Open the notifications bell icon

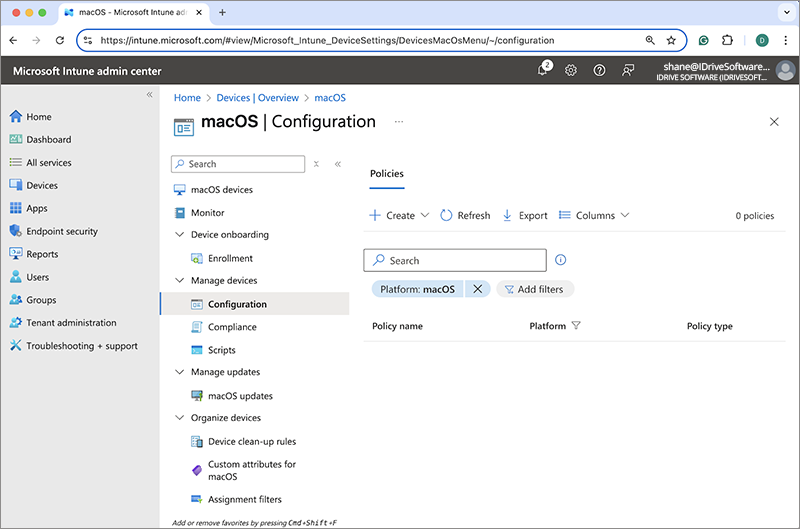(543, 70)
